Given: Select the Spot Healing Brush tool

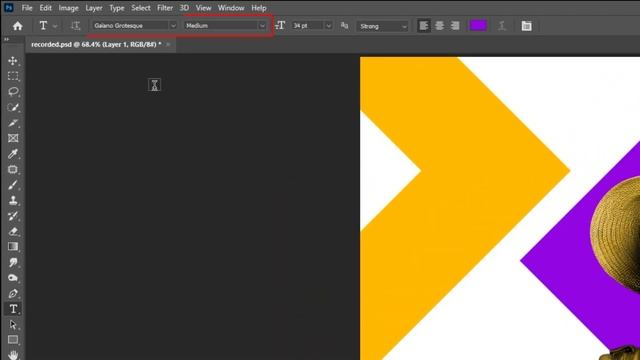Looking at the screenshot, I should 13,169.
